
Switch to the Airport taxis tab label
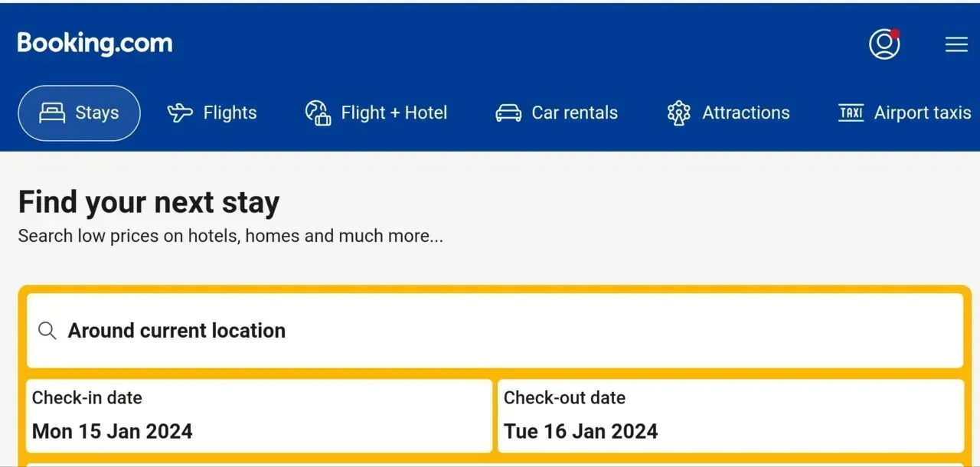[923, 113]
